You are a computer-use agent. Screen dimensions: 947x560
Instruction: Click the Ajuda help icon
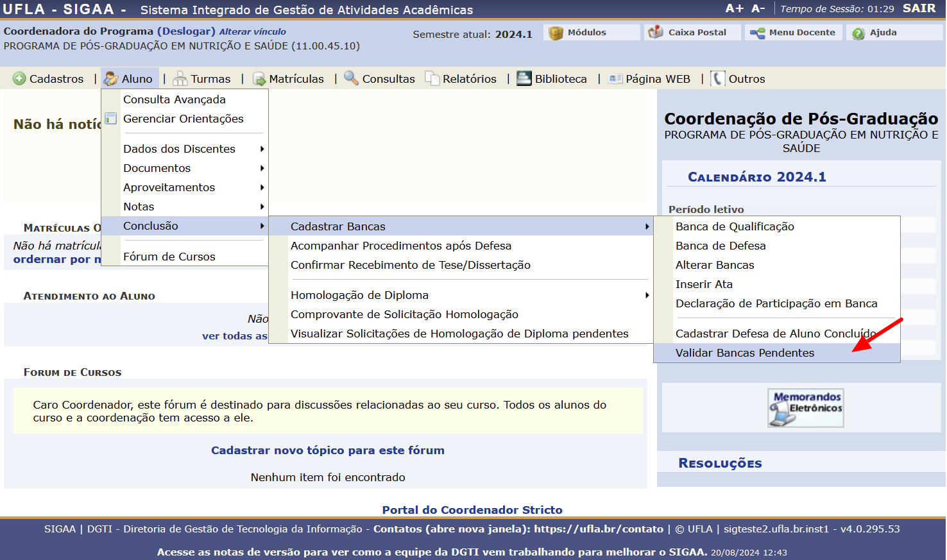(x=858, y=33)
